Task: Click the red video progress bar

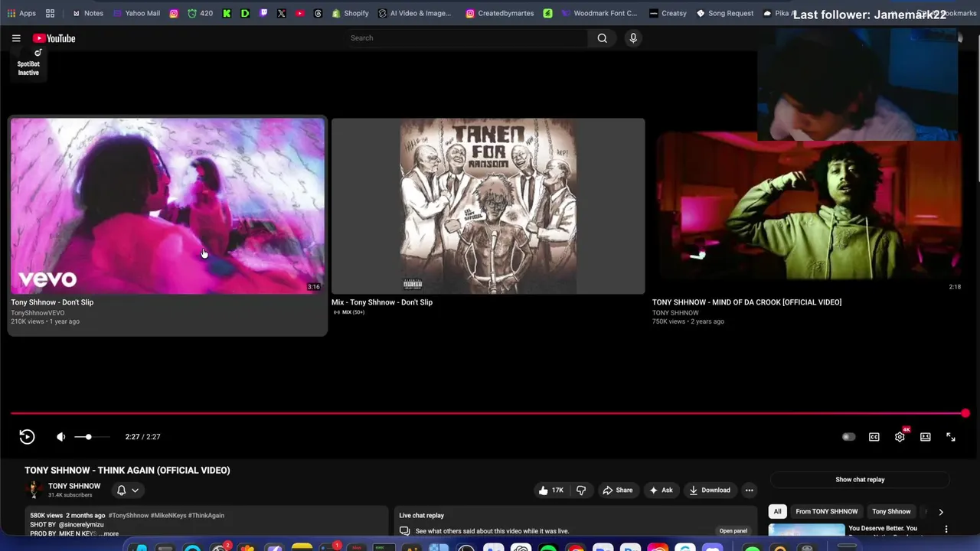Action: pyautogui.click(x=488, y=413)
